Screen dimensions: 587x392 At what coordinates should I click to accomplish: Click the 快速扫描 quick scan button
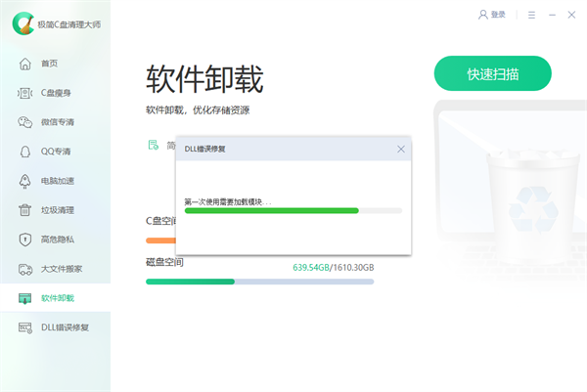tap(492, 74)
